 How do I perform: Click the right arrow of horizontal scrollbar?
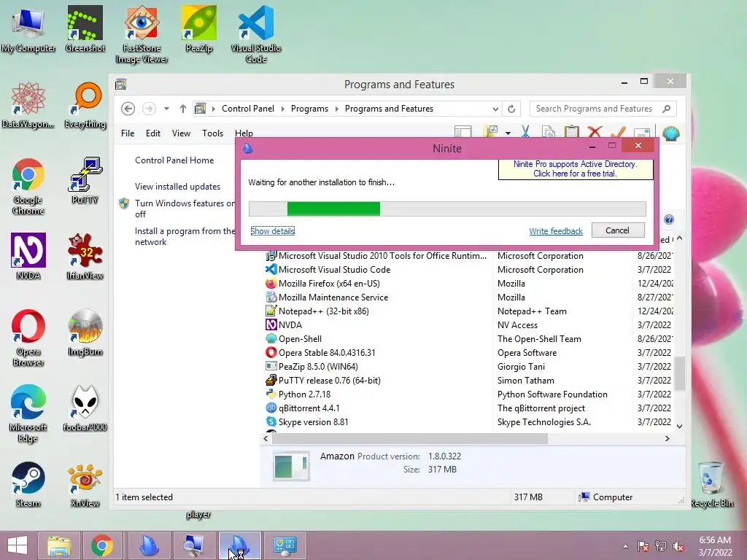667,438
